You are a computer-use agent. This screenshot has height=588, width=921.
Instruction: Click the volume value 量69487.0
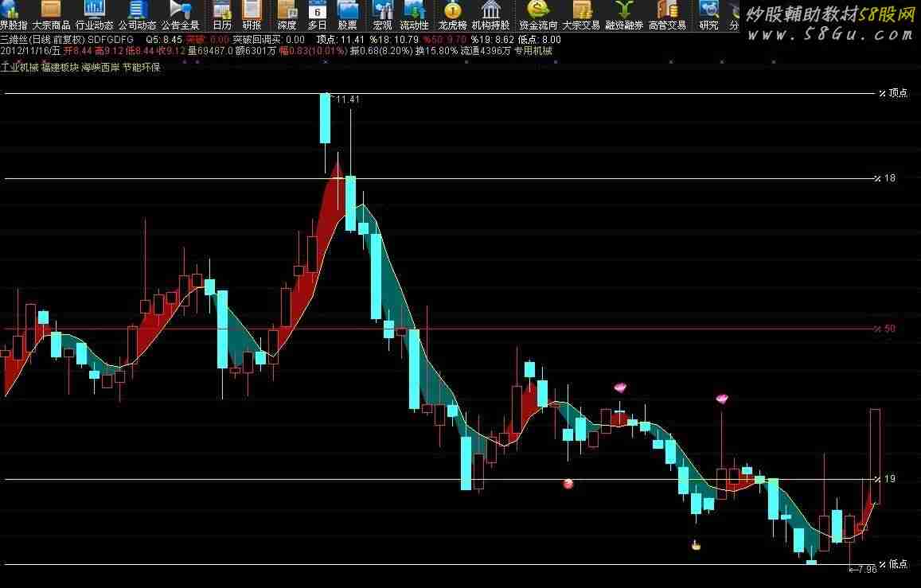click(210, 51)
